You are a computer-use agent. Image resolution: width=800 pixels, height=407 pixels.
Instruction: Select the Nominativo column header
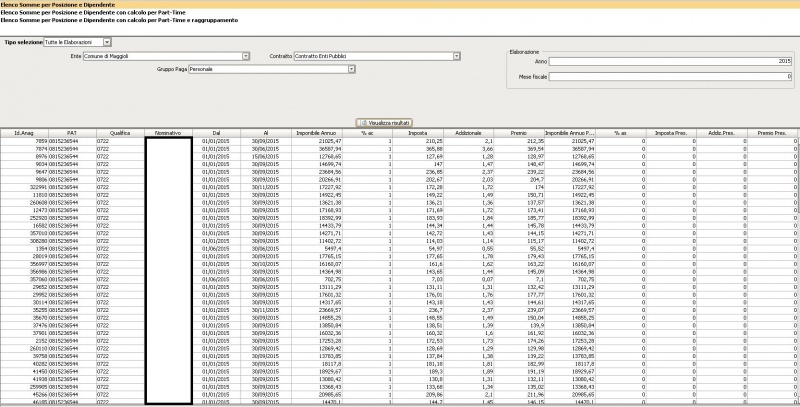(168, 132)
